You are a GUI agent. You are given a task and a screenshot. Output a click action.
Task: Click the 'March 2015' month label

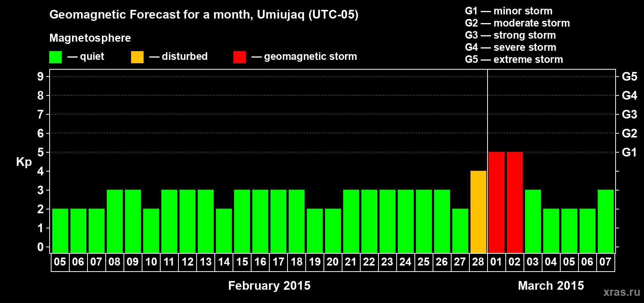tap(551, 286)
